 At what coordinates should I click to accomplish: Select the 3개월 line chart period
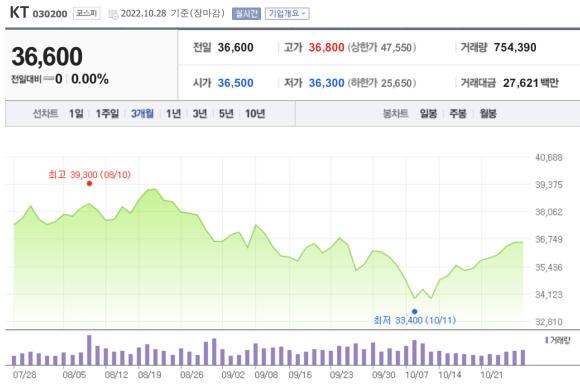(x=142, y=114)
